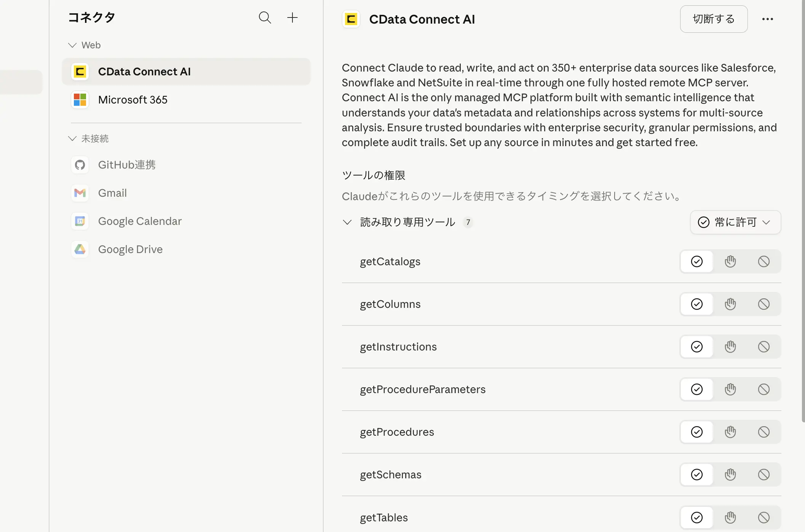Click the Google Drive logo icon

point(80,249)
